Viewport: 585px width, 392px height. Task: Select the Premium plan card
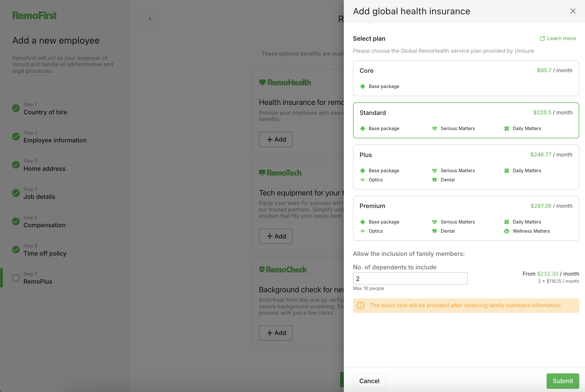(466, 218)
